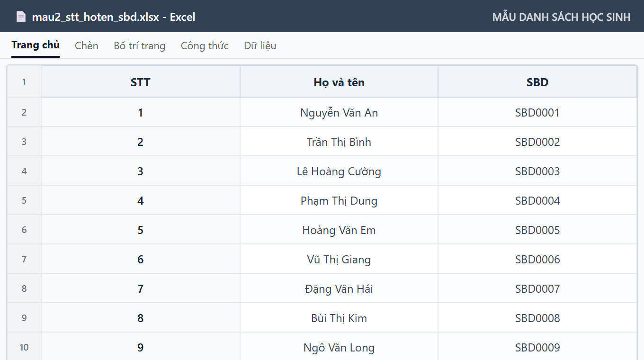644x360 pixels.
Task: Select the STT column header cell
Action: click(141, 82)
